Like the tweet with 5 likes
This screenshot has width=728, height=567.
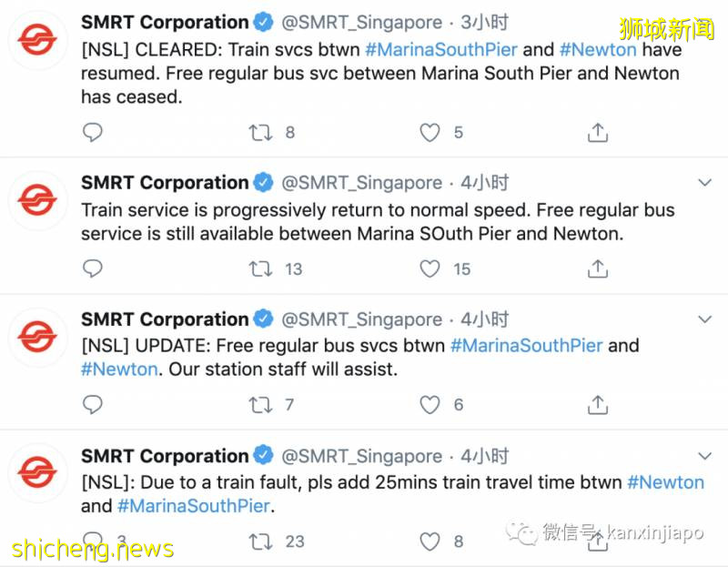coord(430,133)
